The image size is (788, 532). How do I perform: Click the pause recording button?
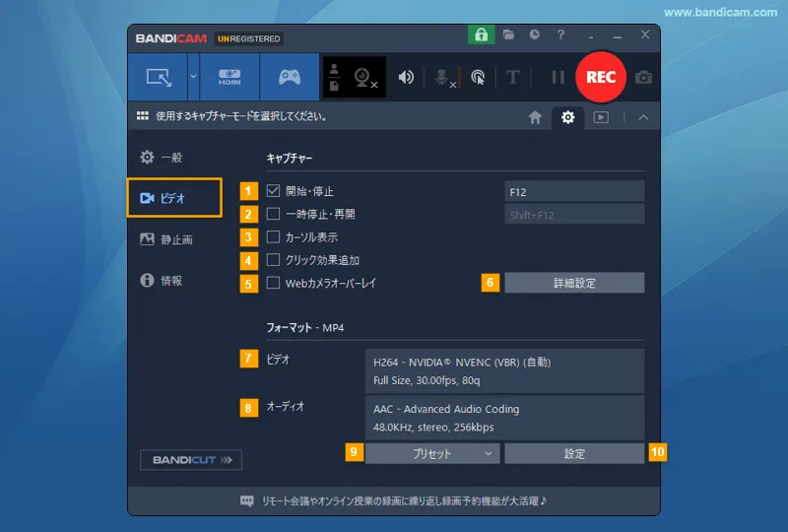pyautogui.click(x=558, y=77)
